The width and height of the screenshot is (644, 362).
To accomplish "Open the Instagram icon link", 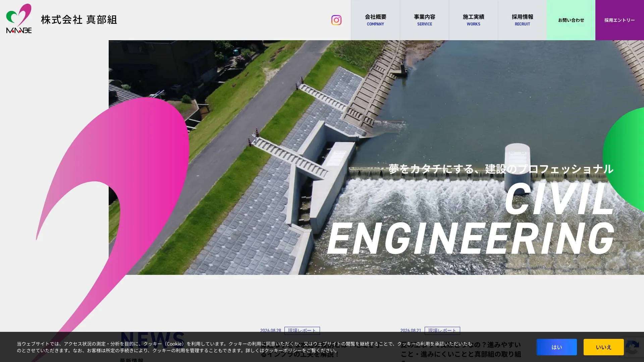I will (x=336, y=20).
